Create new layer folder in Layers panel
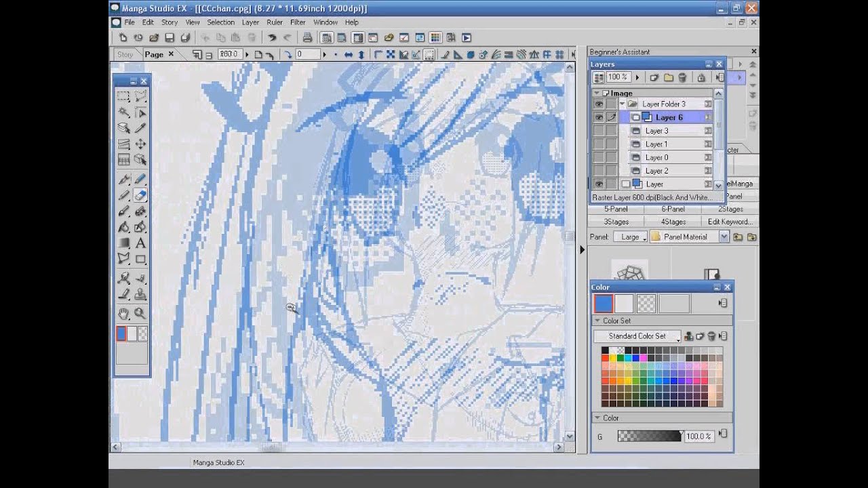868x488 pixels. (x=669, y=77)
